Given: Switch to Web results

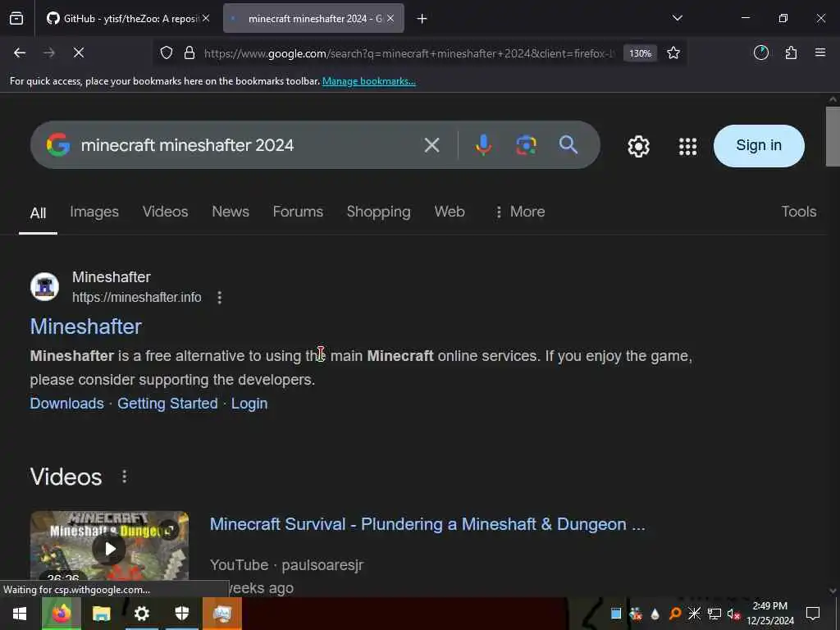Looking at the screenshot, I should coord(450,212).
